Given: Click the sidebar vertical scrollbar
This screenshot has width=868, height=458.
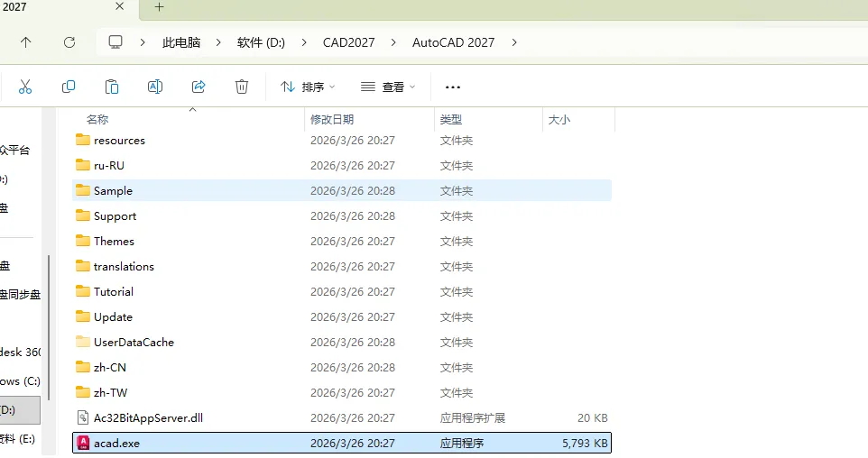Looking at the screenshot, I should click(x=50, y=327).
